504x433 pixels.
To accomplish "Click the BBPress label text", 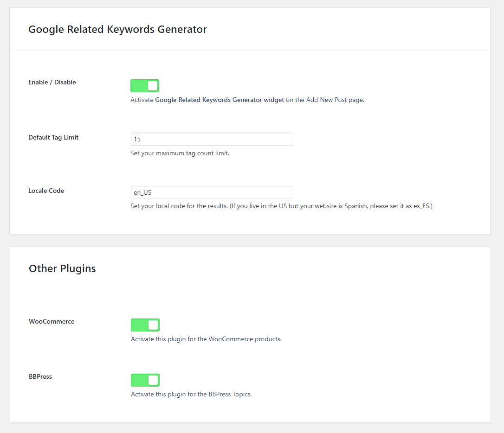I will 40,376.
